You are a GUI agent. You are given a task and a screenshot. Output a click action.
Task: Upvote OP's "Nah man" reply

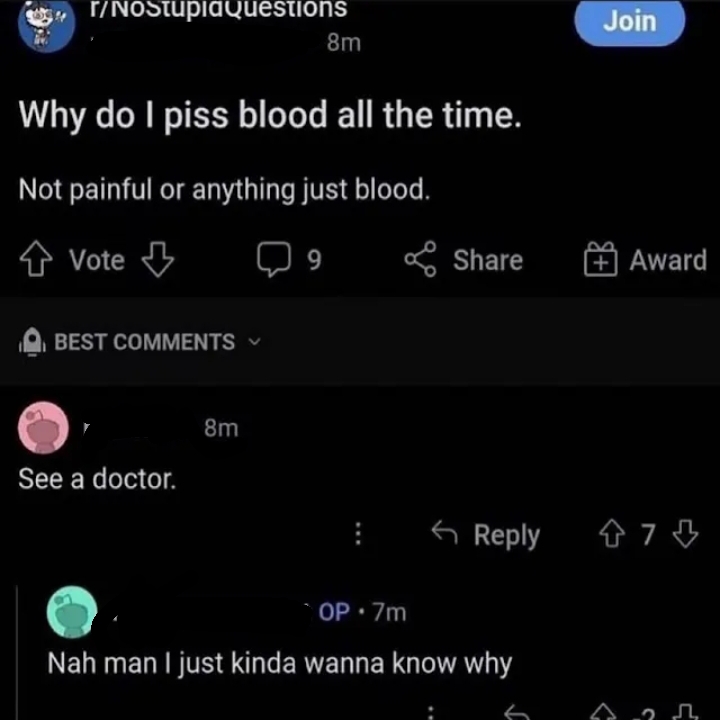(604, 713)
